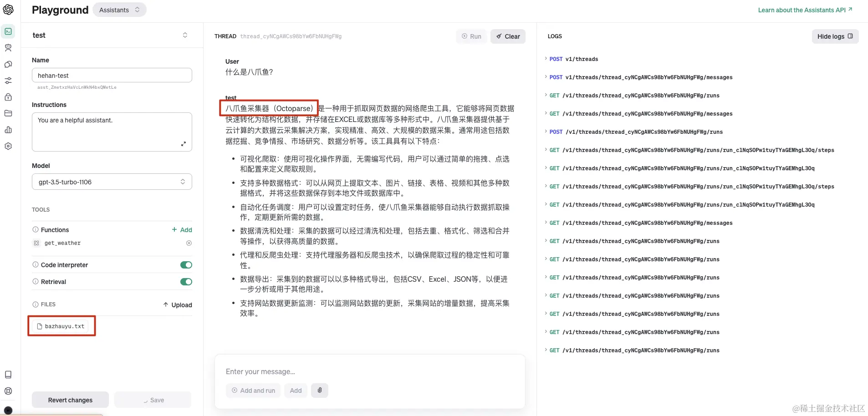Click the Name field with hehan-test
This screenshot has width=868, height=416.
[x=112, y=75]
